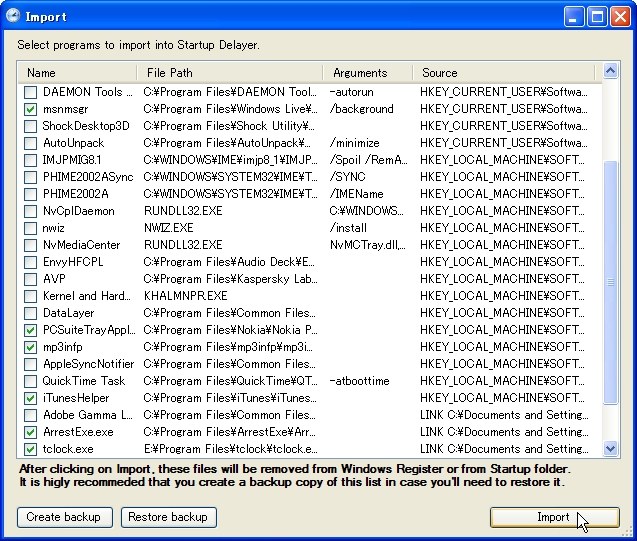Sort by the File Path column header

230,73
